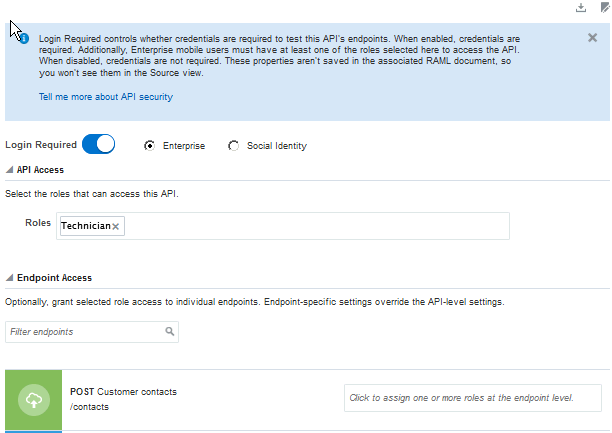The width and height of the screenshot is (612, 433).
Task: Open the Roles selection box
Action: (x=310, y=226)
